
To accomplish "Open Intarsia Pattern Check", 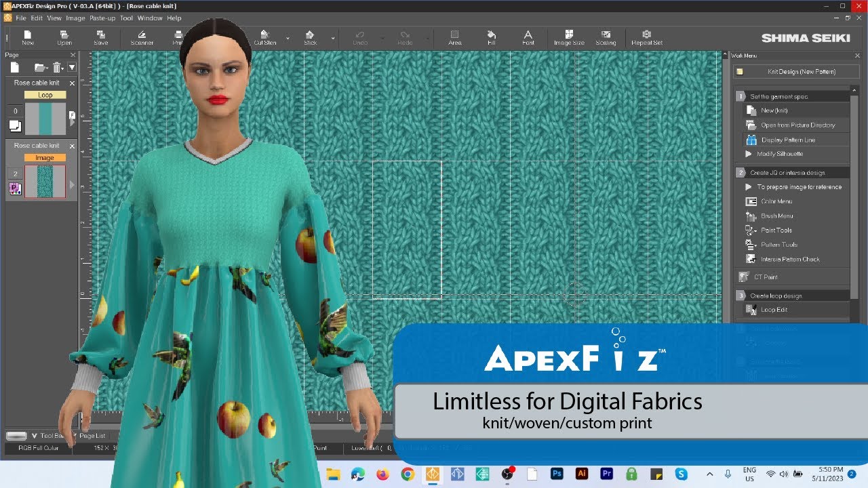I will click(x=789, y=259).
